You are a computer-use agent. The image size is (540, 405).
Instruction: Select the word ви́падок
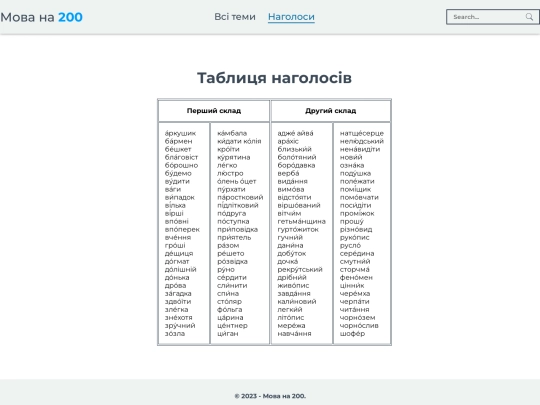[x=179, y=197]
